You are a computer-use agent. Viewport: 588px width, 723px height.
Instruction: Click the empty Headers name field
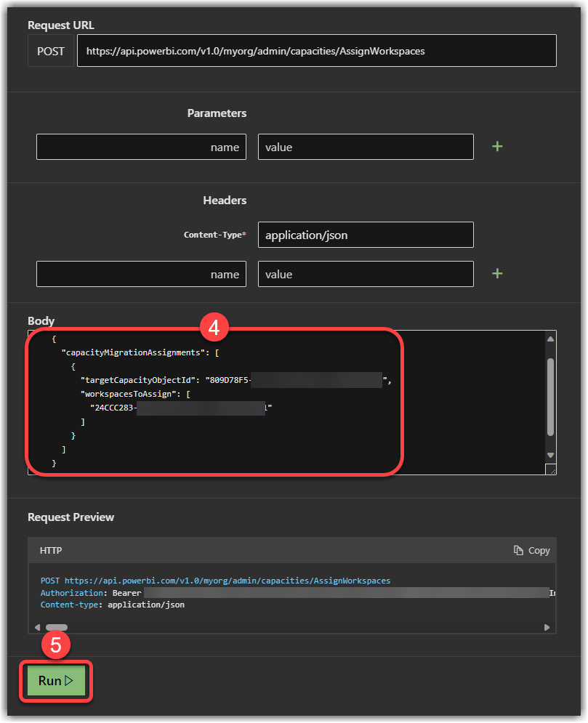(141, 274)
